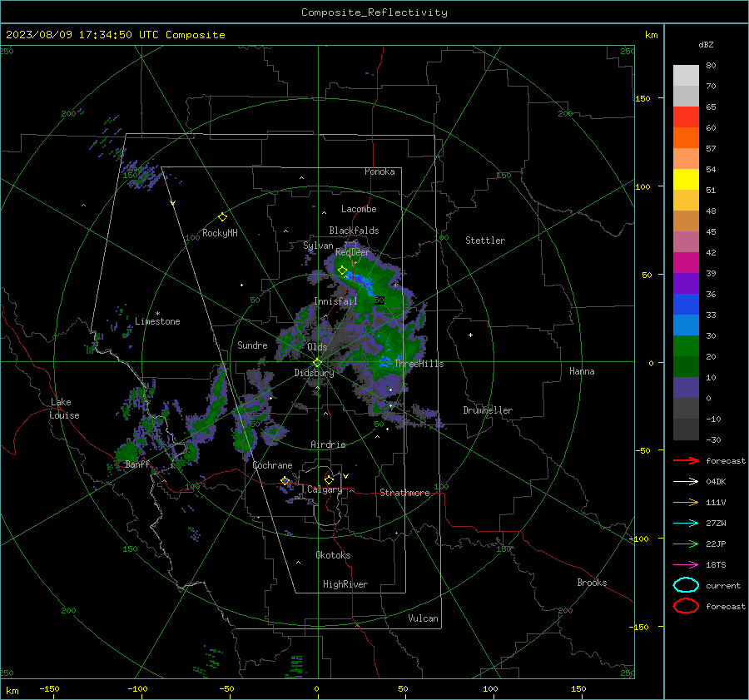Image resolution: width=749 pixels, height=700 pixels.
Task: Click the Lake Louise label
Action: click(x=64, y=409)
